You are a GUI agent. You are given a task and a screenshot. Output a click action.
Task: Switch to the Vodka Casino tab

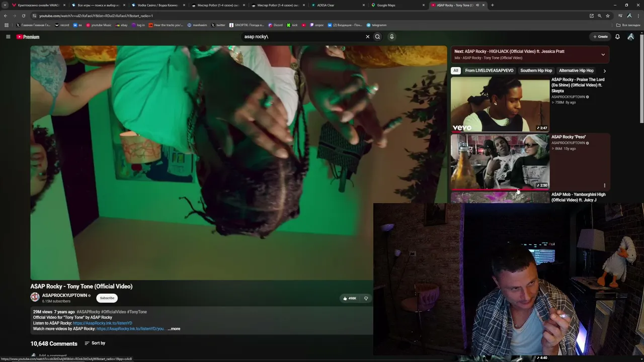pos(158,5)
